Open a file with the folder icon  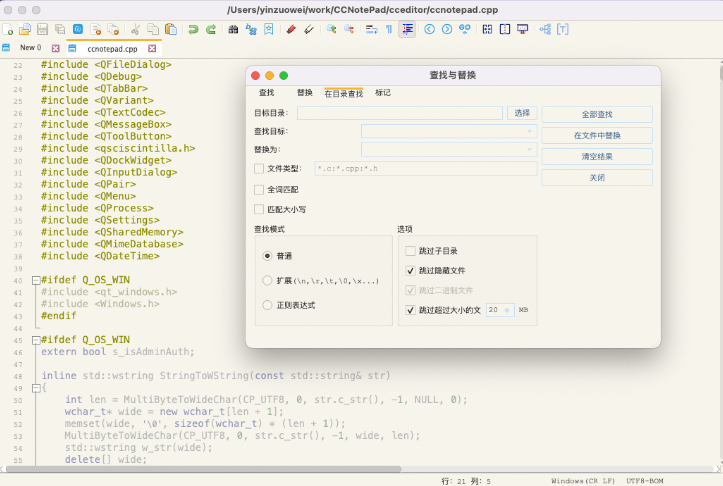[x=25, y=30]
